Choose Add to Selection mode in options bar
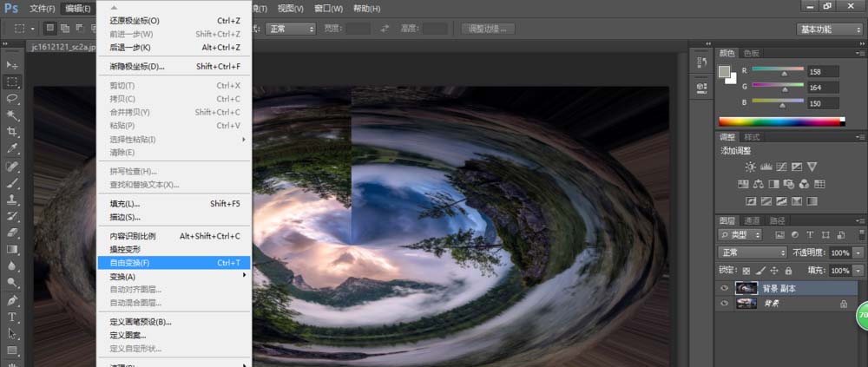This screenshot has width=868, height=367. pos(65,29)
